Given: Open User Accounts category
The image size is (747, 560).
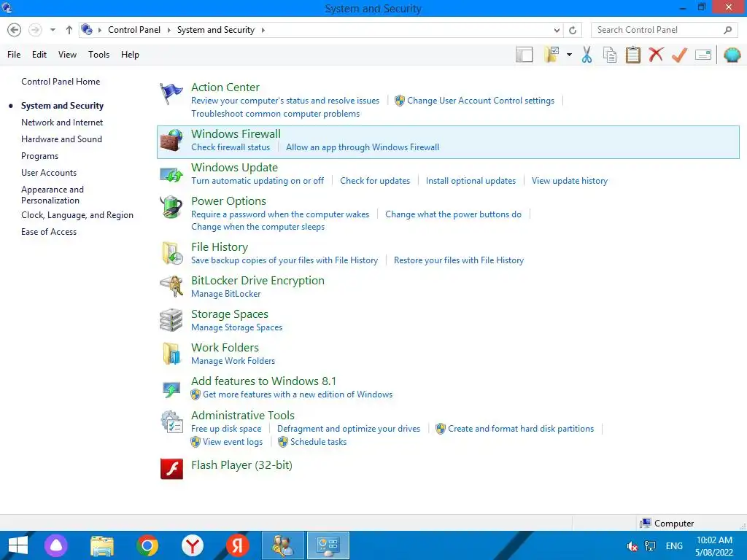Looking at the screenshot, I should (49, 173).
